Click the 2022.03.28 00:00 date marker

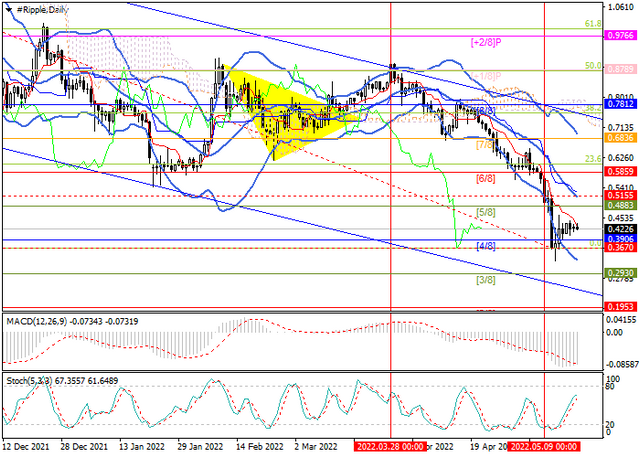pos(390,446)
